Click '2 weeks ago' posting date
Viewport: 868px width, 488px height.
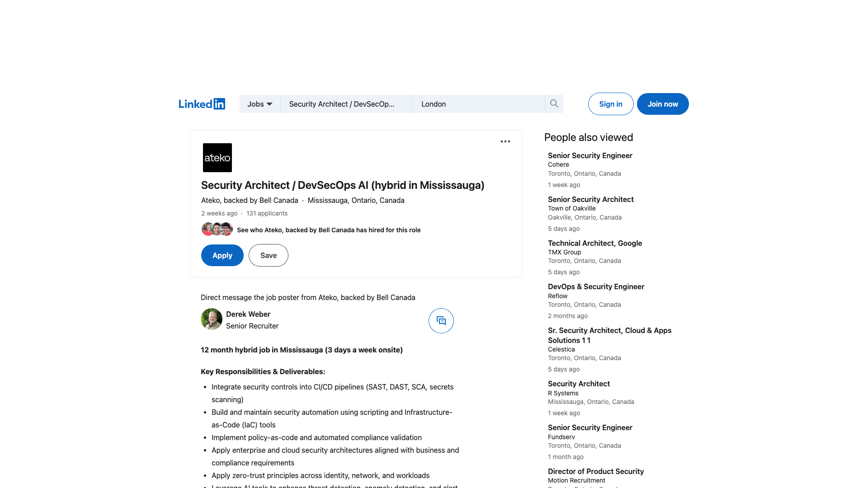click(x=219, y=213)
